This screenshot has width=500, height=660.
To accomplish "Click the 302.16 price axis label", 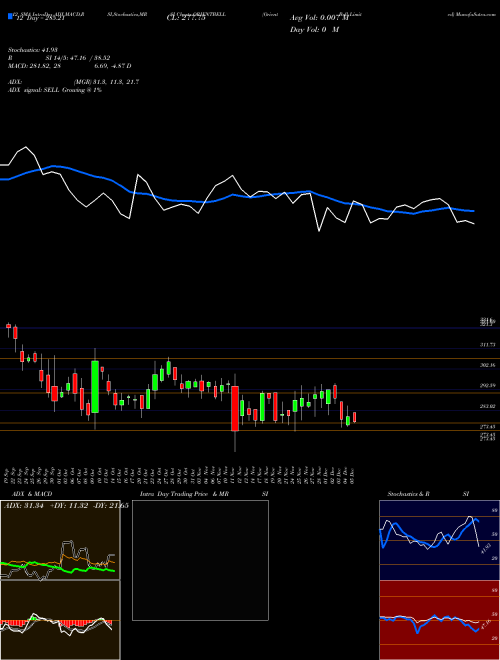I will [x=488, y=365].
